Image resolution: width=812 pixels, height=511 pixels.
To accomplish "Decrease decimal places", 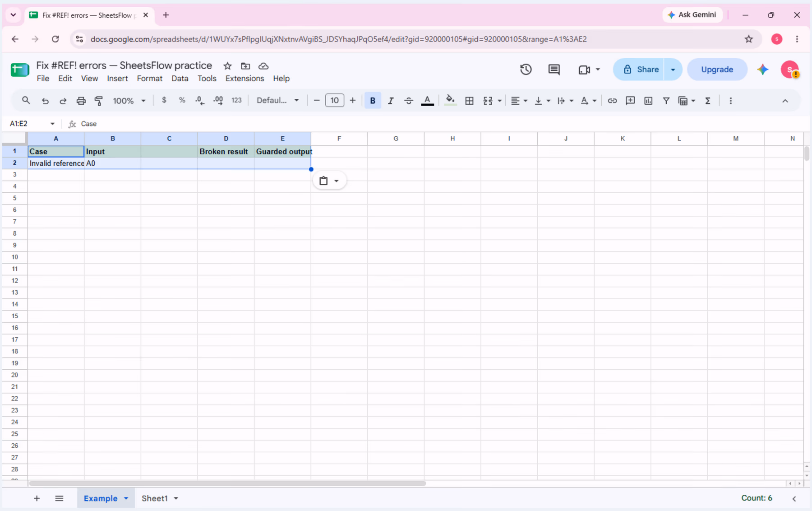I will coord(200,101).
